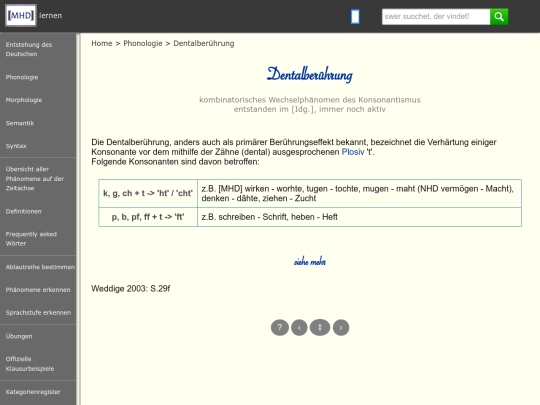Click table cell "p, b, pf, ff + t -> 'ft'"
The image size is (540, 405).
148,217
